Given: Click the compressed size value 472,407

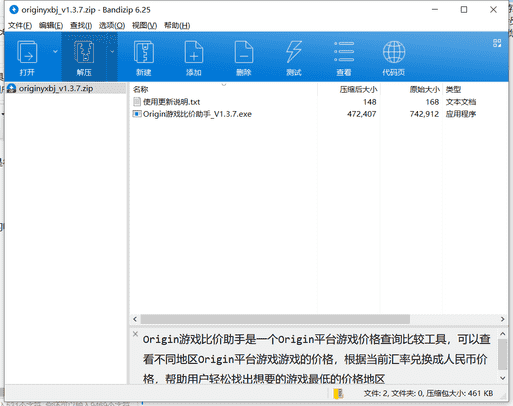Looking at the screenshot, I should click(x=362, y=114).
